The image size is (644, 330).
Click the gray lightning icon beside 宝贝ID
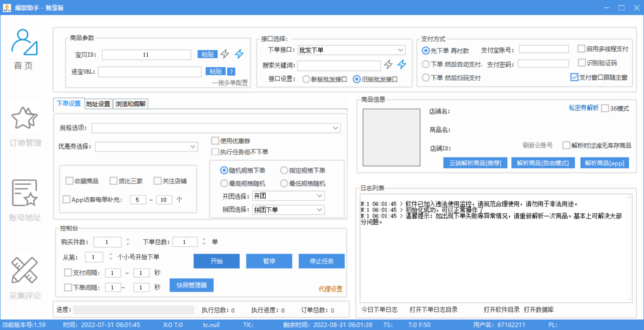(225, 54)
